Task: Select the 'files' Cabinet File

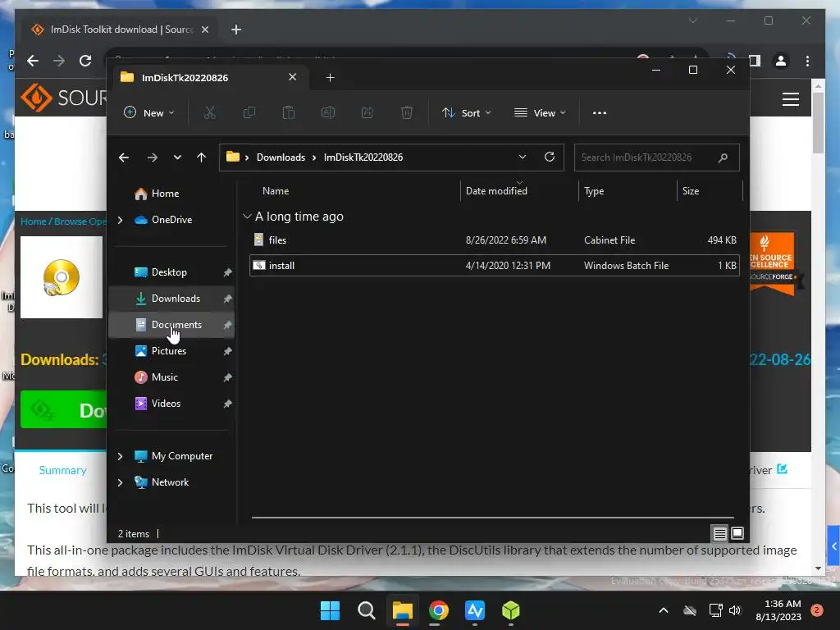Action: pos(495,240)
